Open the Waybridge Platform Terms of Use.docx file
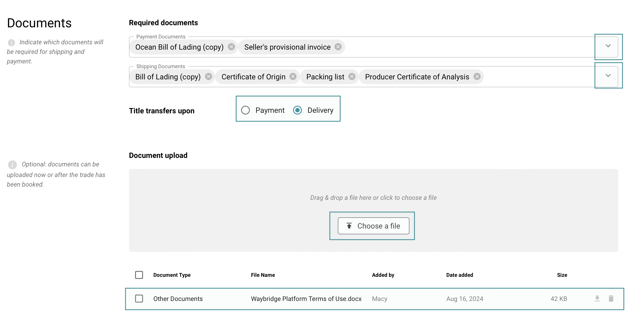This screenshot has width=644, height=319. [306, 299]
